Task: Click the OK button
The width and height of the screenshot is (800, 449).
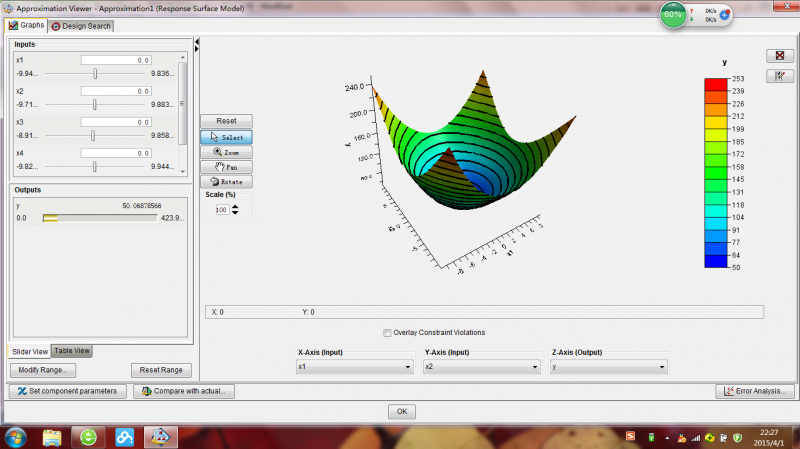Action: click(x=402, y=412)
